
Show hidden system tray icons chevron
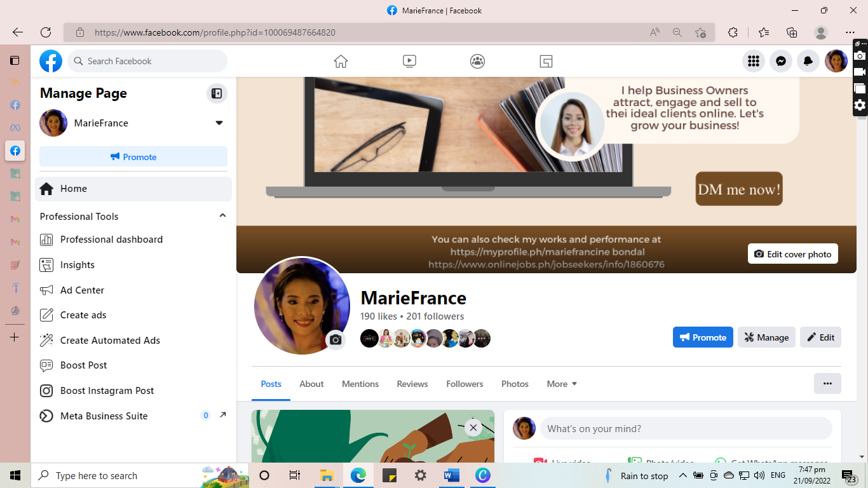pyautogui.click(x=682, y=475)
